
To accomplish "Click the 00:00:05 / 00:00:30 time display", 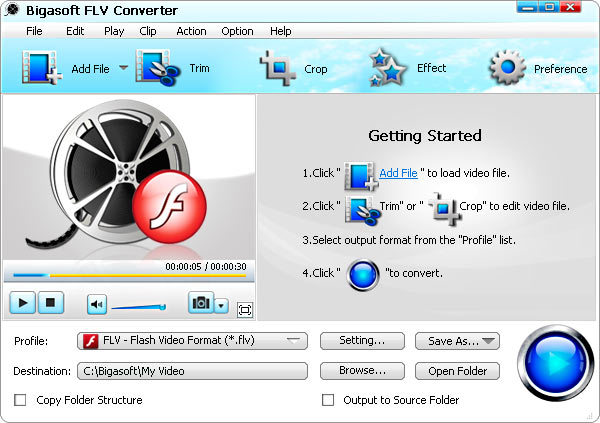I will pyautogui.click(x=206, y=266).
